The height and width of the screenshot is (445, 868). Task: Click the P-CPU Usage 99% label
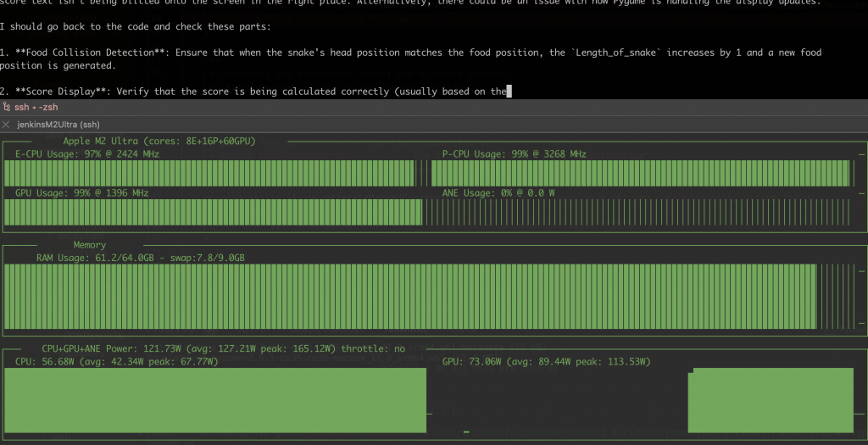click(514, 154)
